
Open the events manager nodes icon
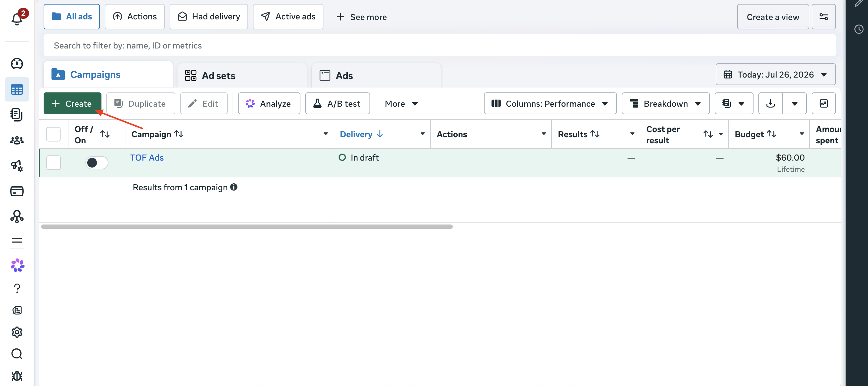[x=17, y=216]
